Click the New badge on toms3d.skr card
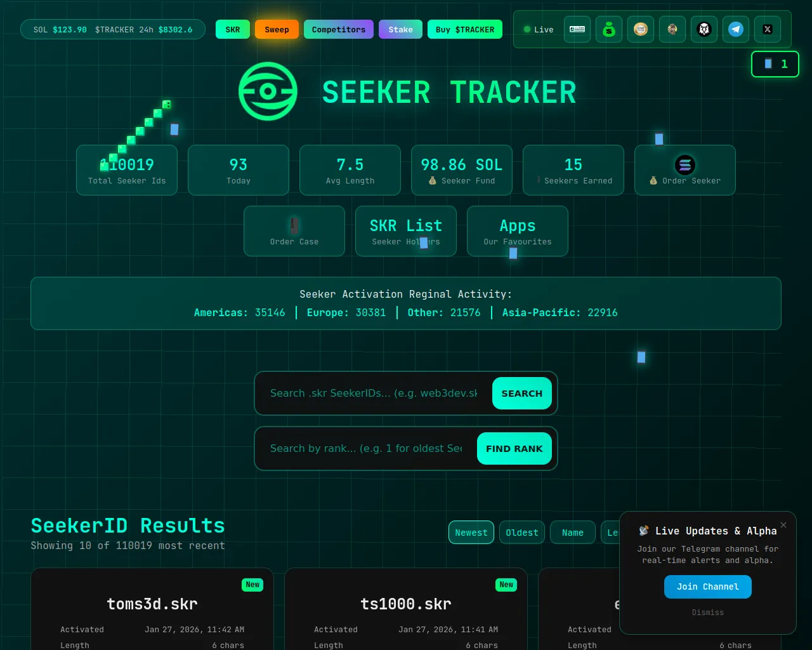The image size is (812, 650). click(x=252, y=585)
